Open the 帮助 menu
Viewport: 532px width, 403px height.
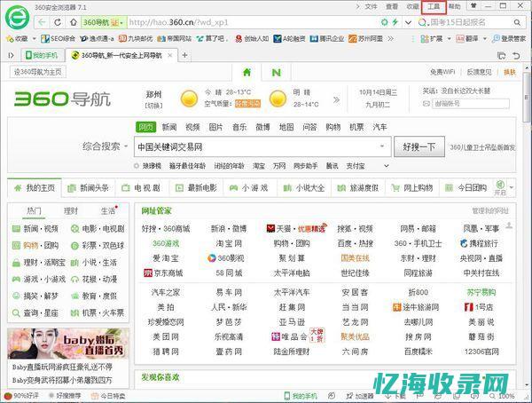[455, 6]
